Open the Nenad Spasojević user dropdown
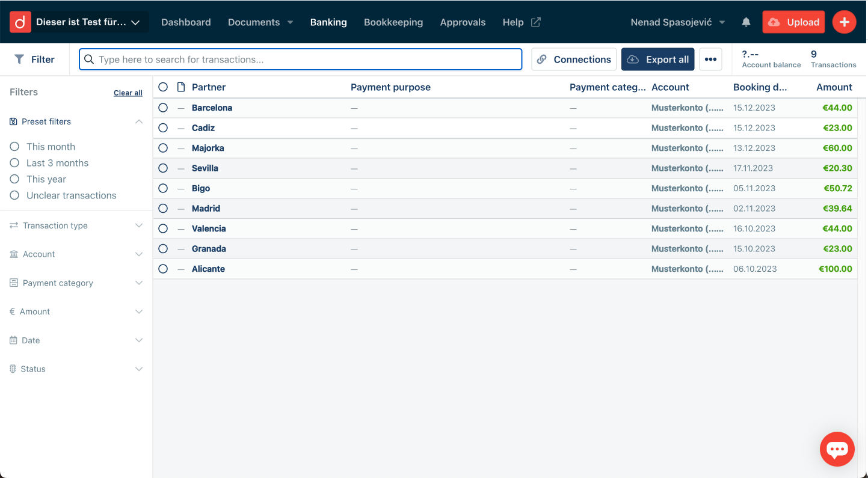This screenshot has width=868, height=478. pyautogui.click(x=677, y=22)
